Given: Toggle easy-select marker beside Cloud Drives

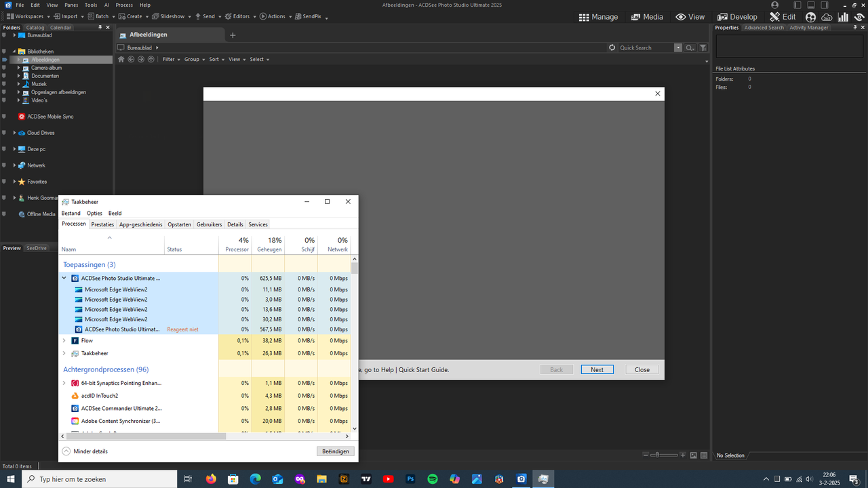Looking at the screenshot, I should click(x=4, y=133).
